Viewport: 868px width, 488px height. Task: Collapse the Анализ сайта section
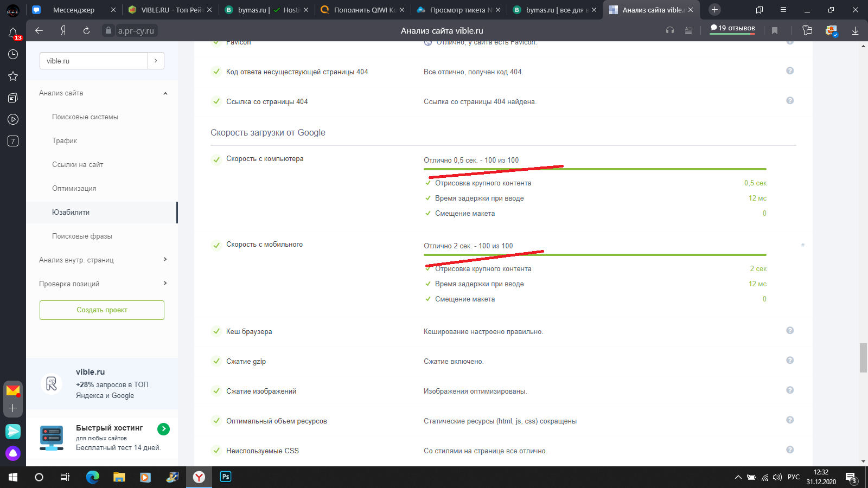click(x=165, y=93)
